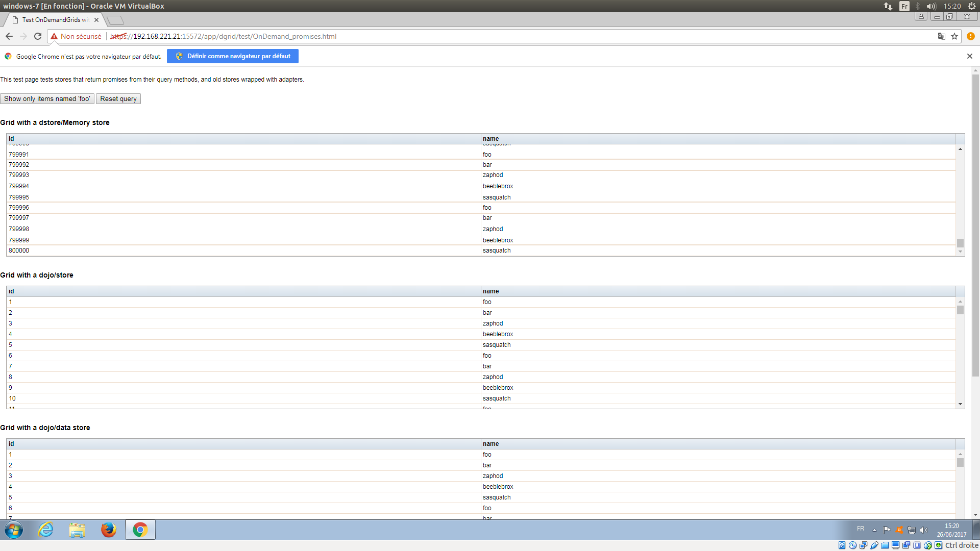Click 'Définir comme navigateur par défaut' button

(233, 56)
